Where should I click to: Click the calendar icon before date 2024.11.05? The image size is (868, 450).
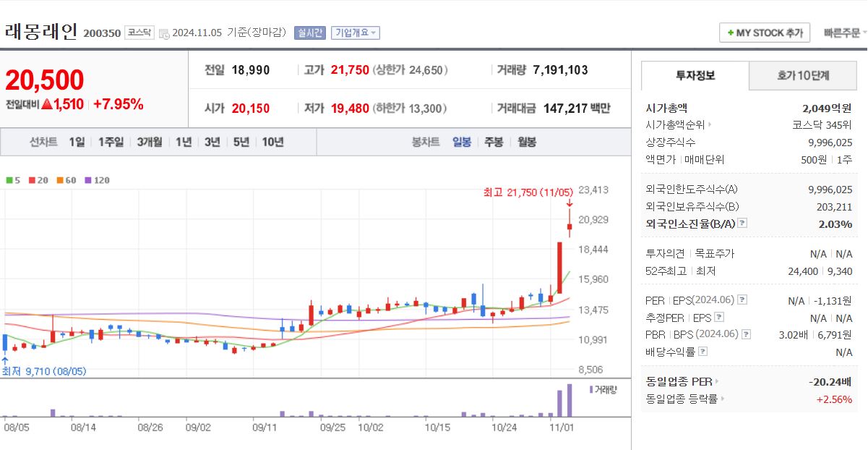[x=163, y=33]
